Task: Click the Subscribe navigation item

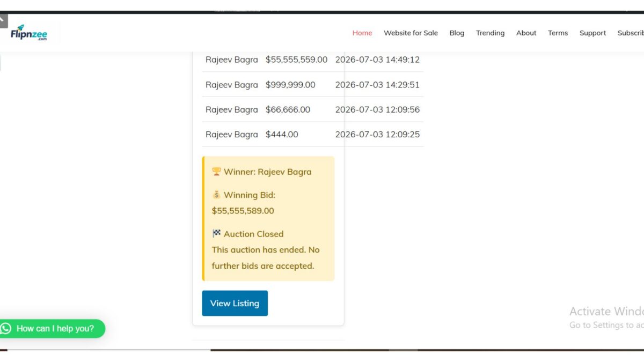Action: click(631, 33)
